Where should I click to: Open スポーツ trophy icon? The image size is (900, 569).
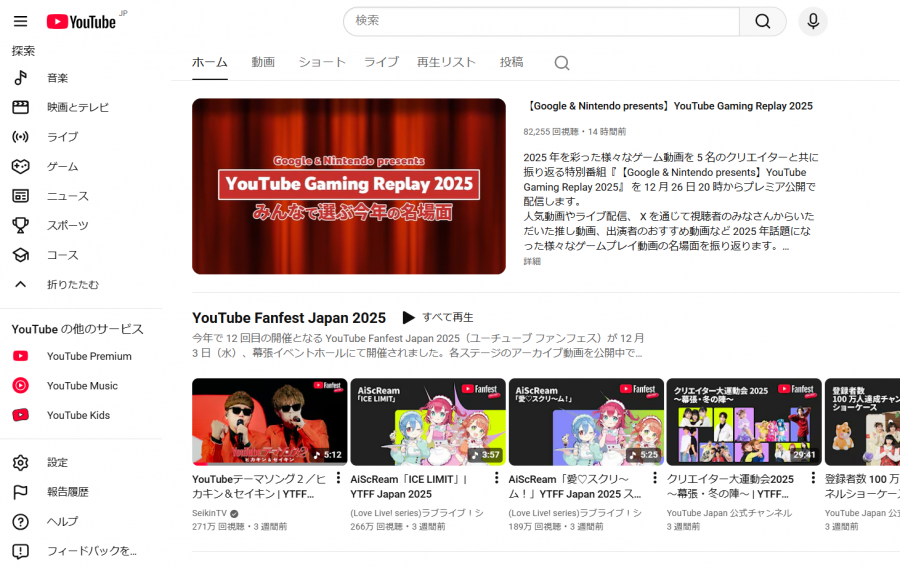click(21, 225)
